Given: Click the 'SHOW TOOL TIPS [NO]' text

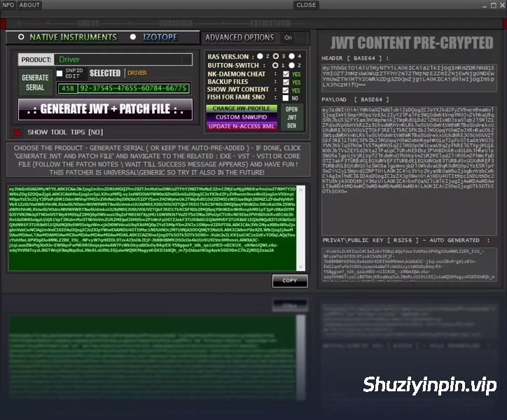Looking at the screenshot, I should (x=65, y=132).
